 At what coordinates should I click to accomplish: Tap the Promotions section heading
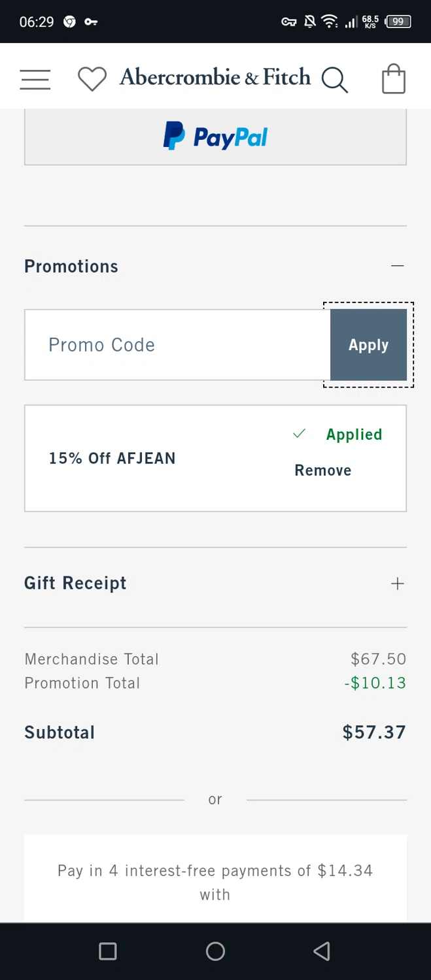tap(71, 267)
